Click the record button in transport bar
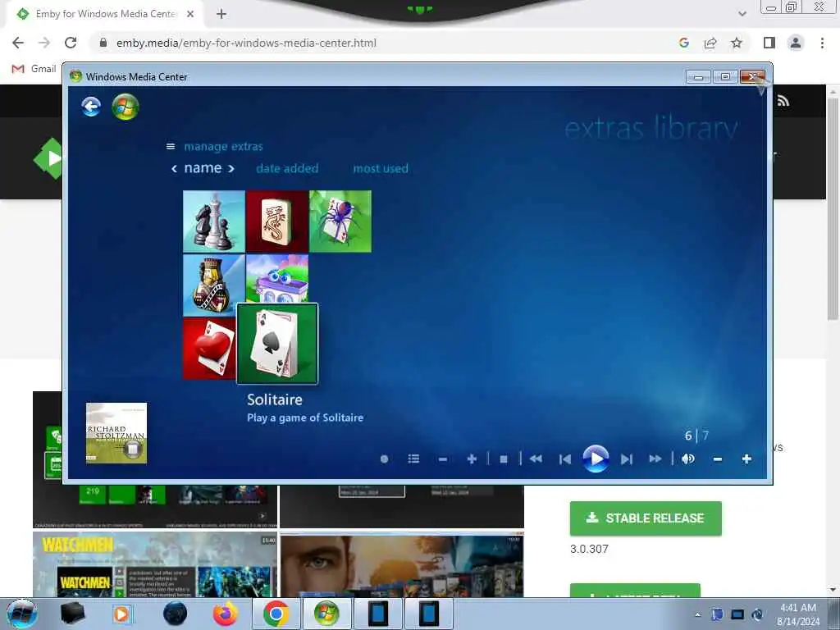840x630 pixels. tap(384, 459)
